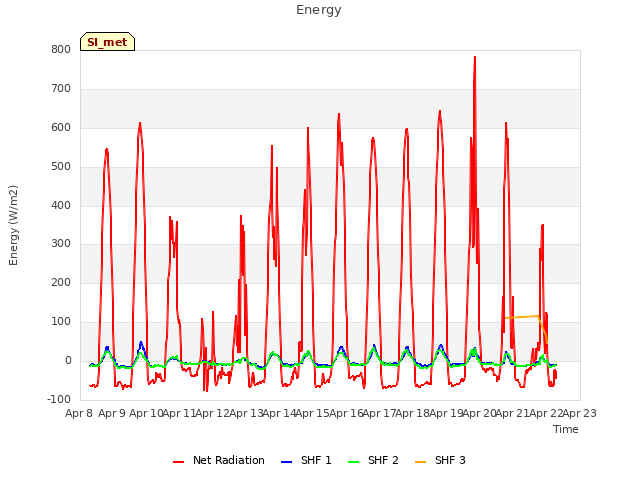Screen dimensions: 640x480
Task: Click the 400 y-axis tick label
Action: click(61, 205)
